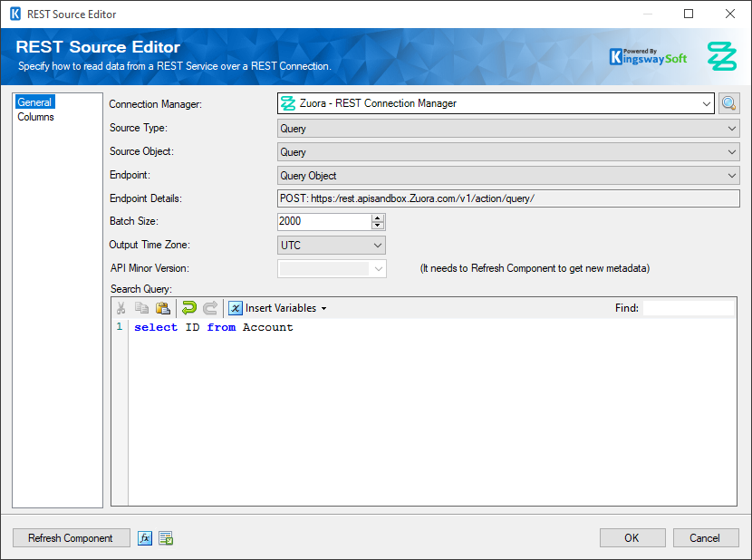Click the Insert Variables label
The height and width of the screenshot is (560, 752).
click(x=281, y=308)
